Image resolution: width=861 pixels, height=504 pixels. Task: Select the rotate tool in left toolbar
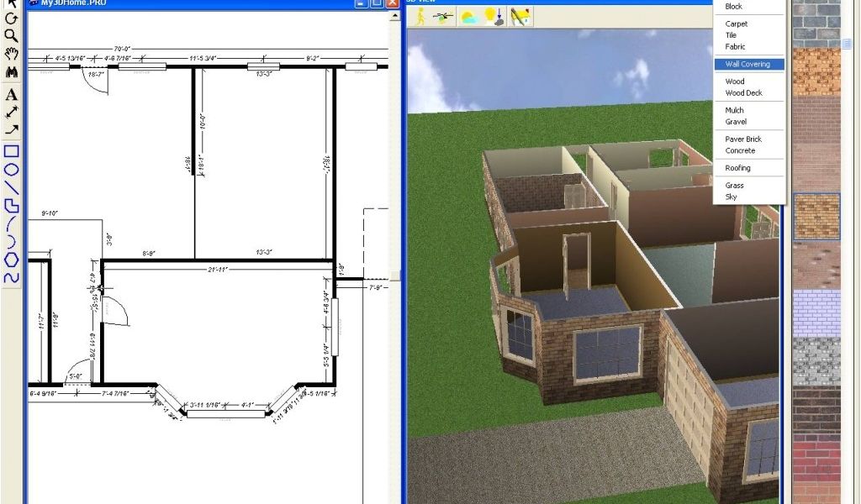pyautogui.click(x=12, y=18)
